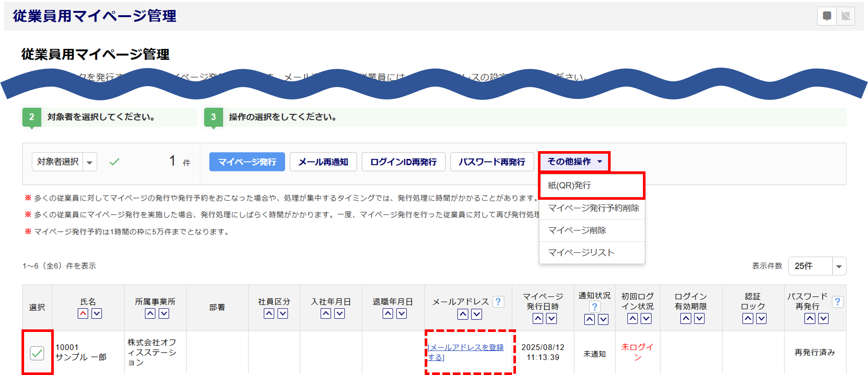Open help icon beside パスワード再発行 header
868x375 pixels.
click(837, 302)
